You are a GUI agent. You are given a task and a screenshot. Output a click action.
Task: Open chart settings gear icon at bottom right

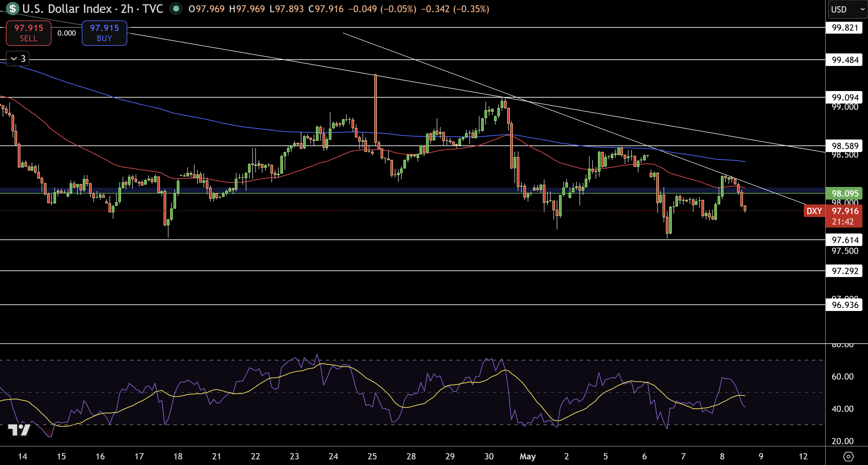point(848,456)
